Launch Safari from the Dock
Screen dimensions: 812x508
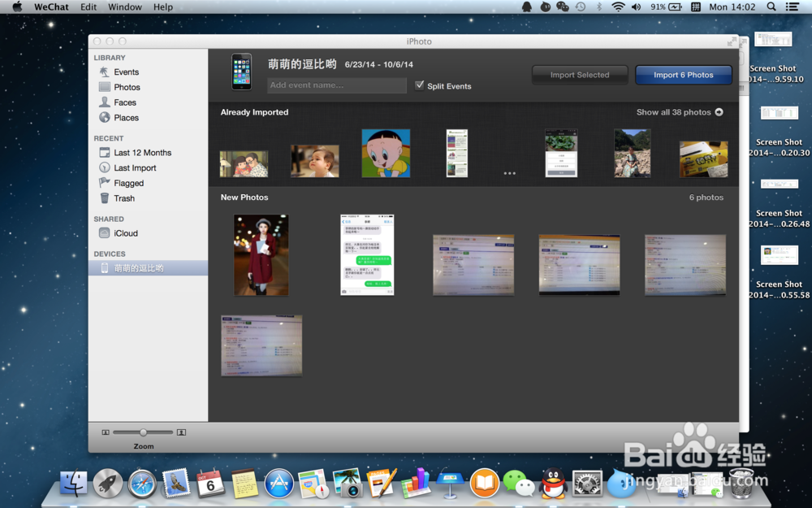pyautogui.click(x=142, y=483)
